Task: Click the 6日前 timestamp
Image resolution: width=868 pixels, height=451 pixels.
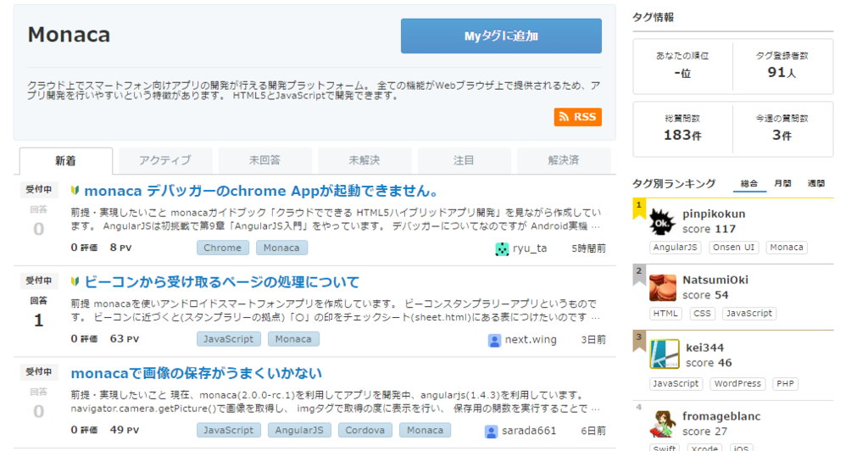Action: coord(593,432)
